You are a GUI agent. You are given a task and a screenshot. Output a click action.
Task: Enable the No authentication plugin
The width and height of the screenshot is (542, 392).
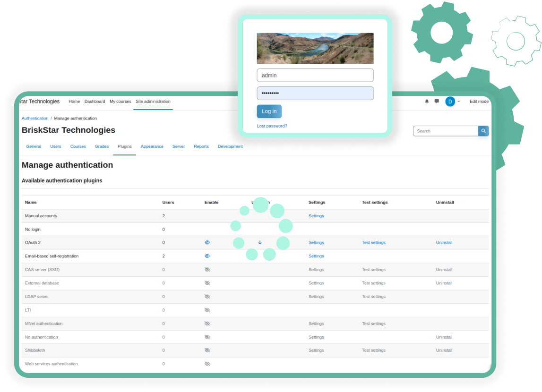[x=207, y=337]
